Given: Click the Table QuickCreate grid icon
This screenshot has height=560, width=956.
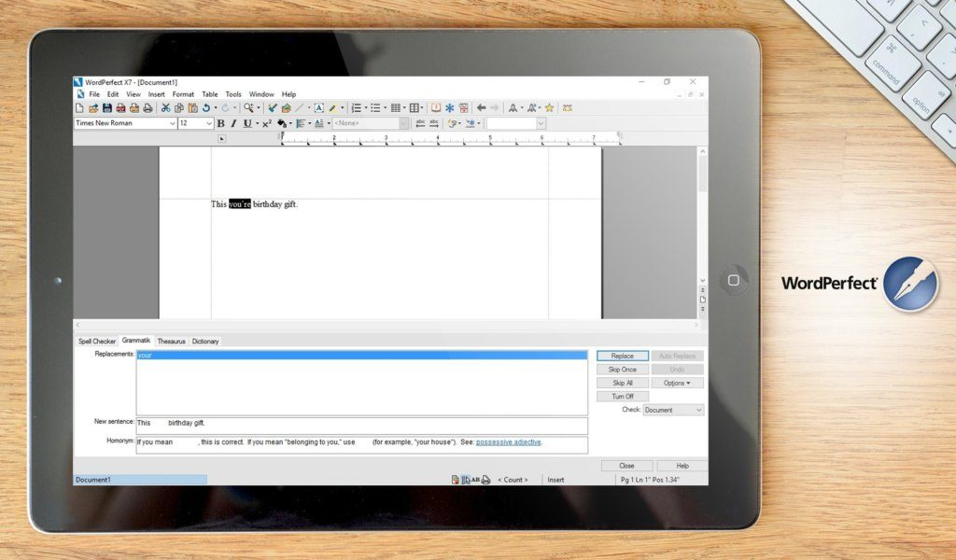Looking at the screenshot, I should tap(396, 108).
